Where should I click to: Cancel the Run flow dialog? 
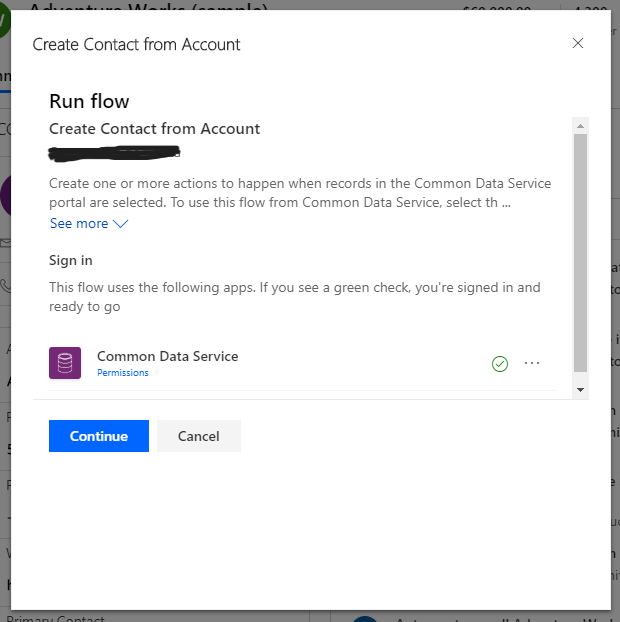pos(198,436)
